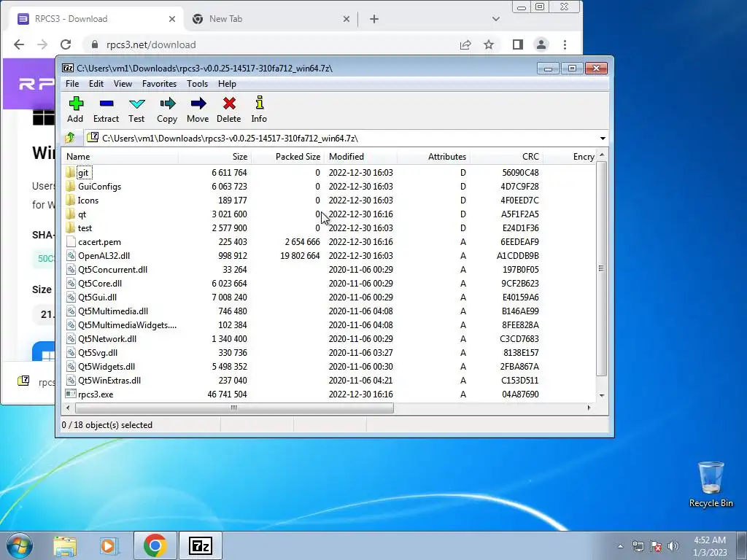Go up one folder level icon

click(70, 138)
